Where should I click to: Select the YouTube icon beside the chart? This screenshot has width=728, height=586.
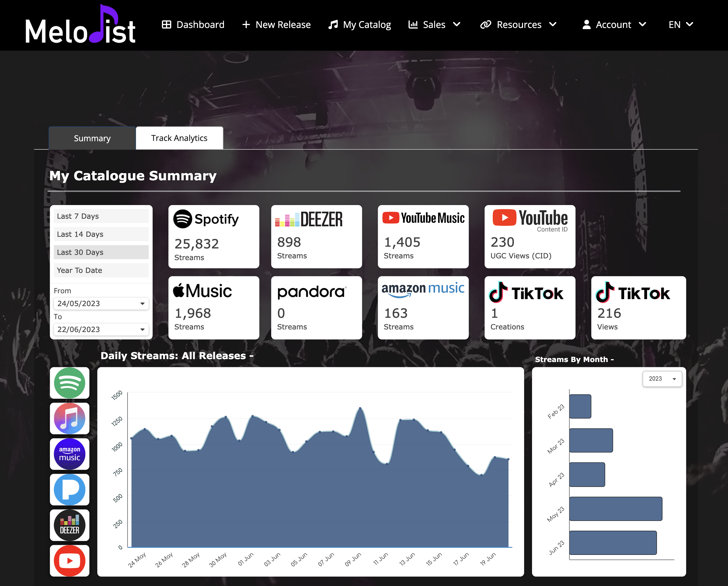click(x=70, y=560)
